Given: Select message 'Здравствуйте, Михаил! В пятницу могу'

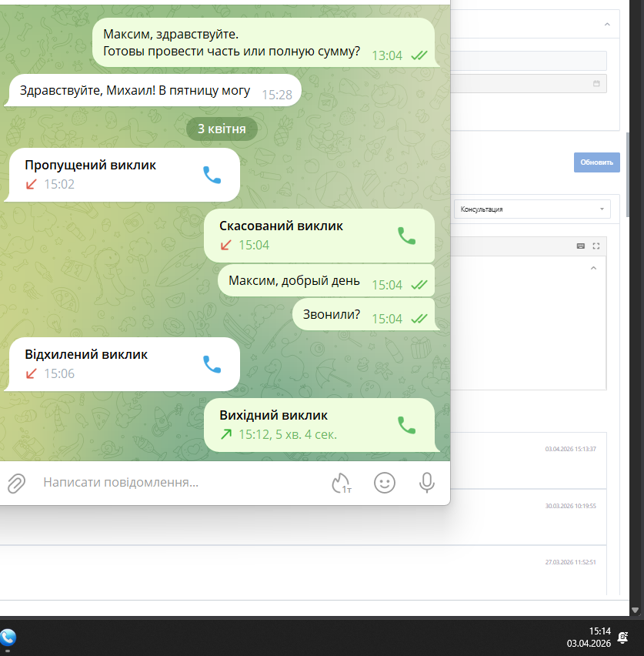Looking at the screenshot, I should coord(155,90).
